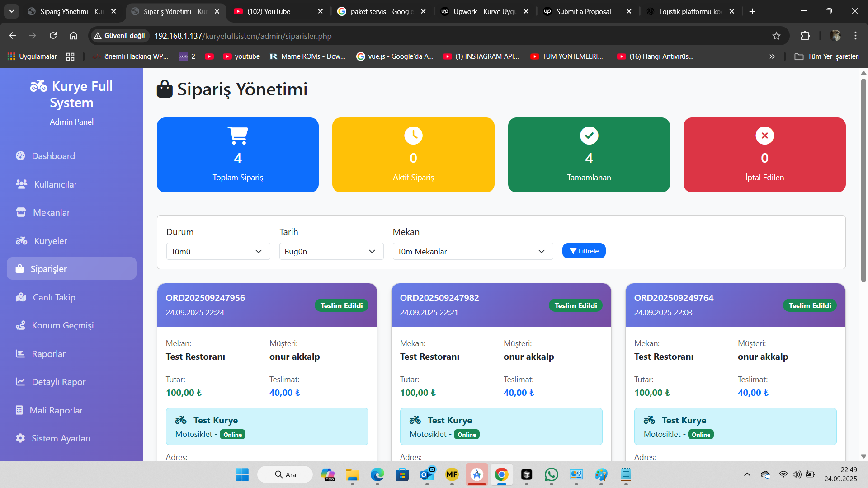
Task: Click the checkmark icon in Tamamlanan card
Action: click(x=589, y=135)
